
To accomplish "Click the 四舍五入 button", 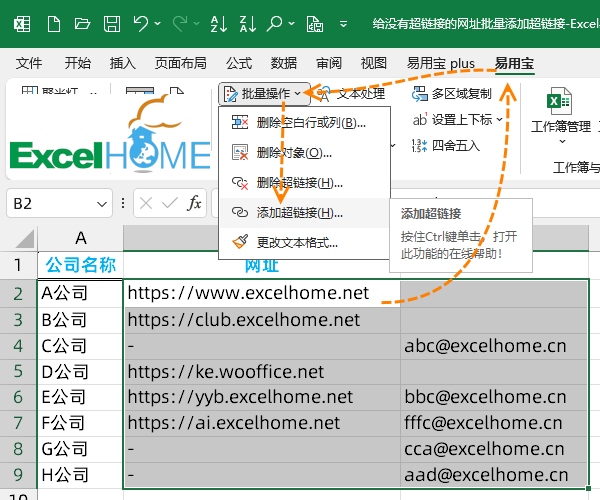I will coord(445,146).
